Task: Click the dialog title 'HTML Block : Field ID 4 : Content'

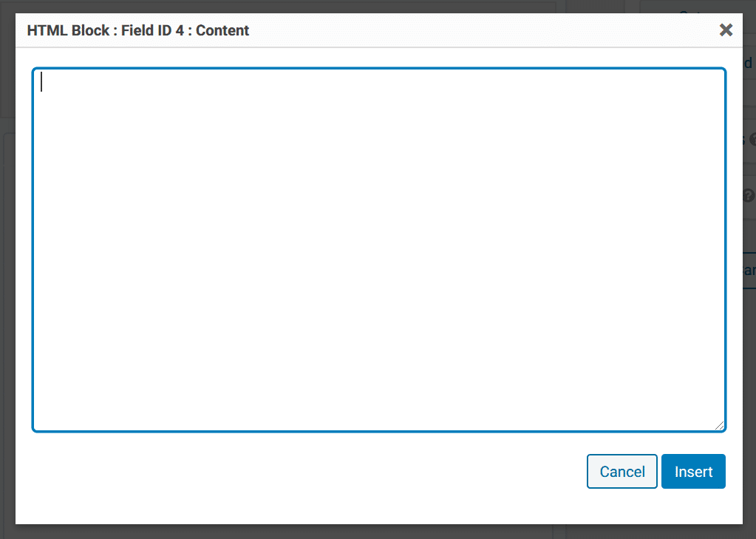Action: (x=138, y=30)
